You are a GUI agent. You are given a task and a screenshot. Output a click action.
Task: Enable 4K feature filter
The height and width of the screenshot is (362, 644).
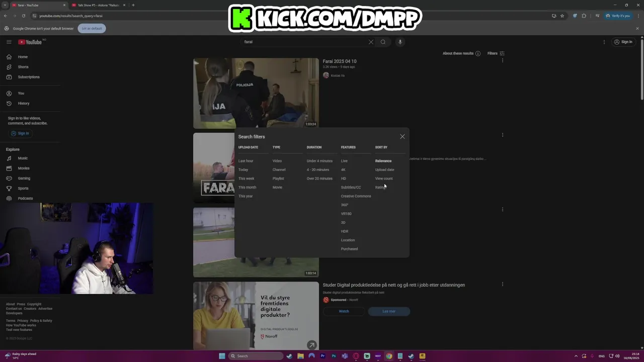tap(343, 170)
